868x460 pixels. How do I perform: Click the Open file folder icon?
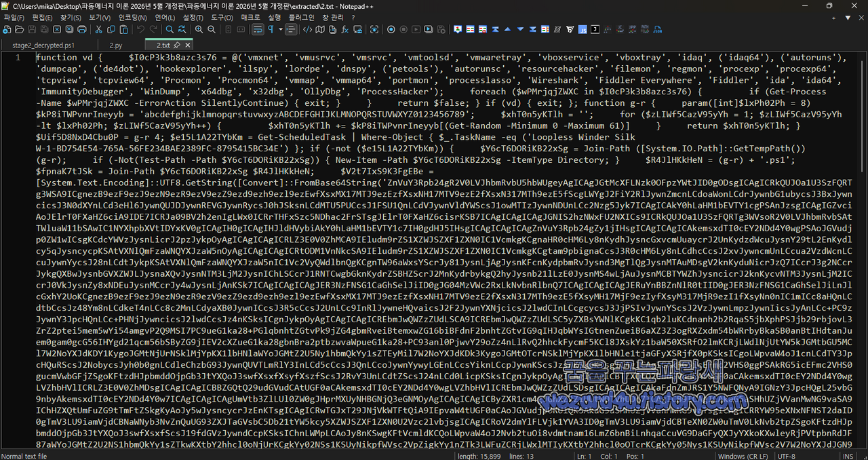pyautogui.click(x=19, y=29)
